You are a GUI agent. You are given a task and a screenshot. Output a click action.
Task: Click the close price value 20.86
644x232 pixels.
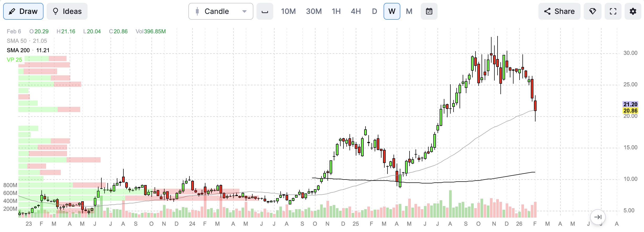coord(121,31)
